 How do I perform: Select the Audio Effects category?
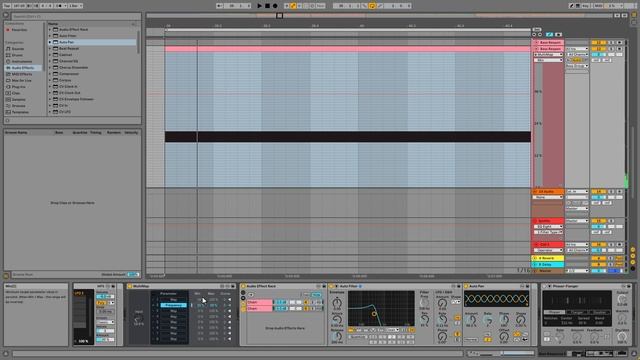[x=22, y=68]
